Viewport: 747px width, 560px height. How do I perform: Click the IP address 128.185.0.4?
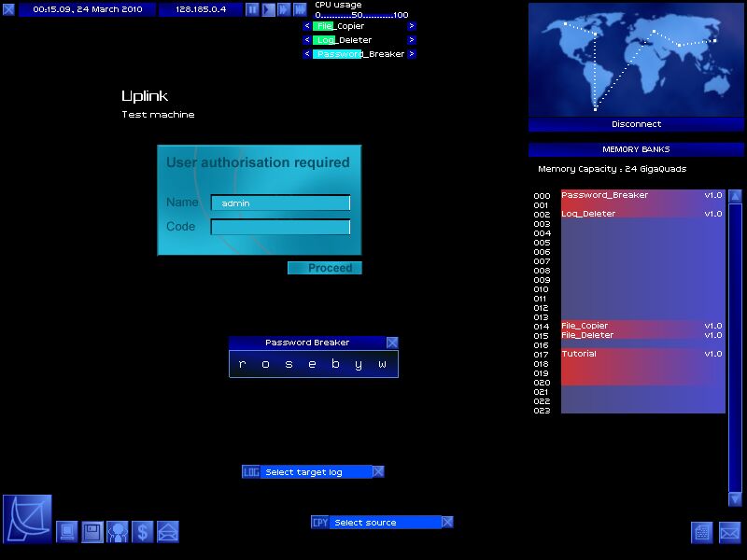pos(201,9)
